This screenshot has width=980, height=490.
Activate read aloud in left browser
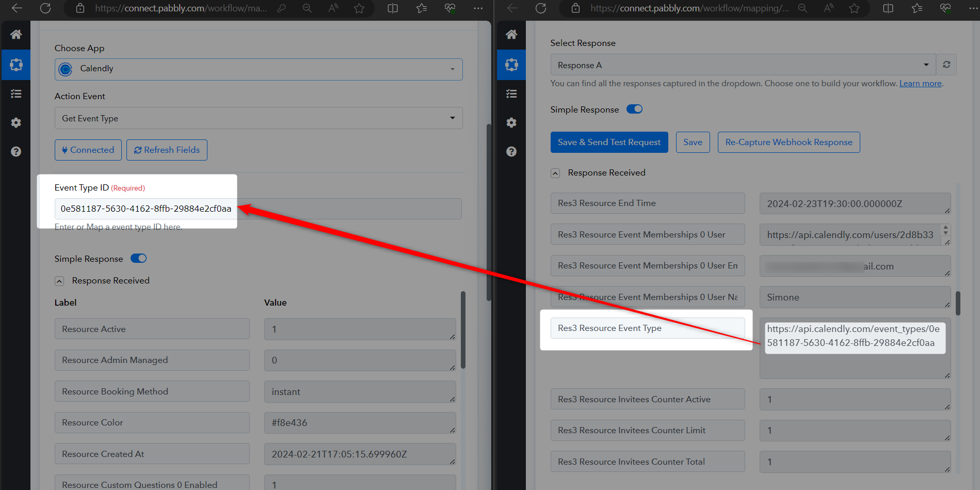coord(333,8)
